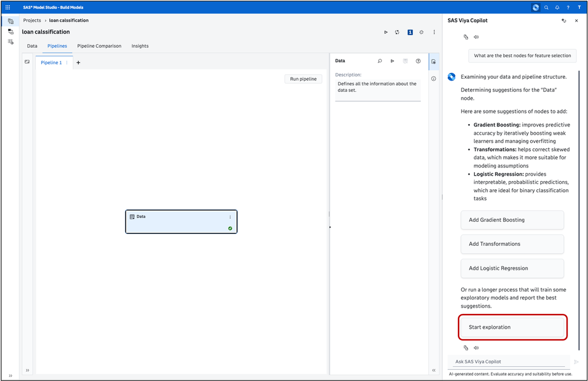Click the run icon in Data panel header
Viewport: 588px width, 381px height.
392,61
